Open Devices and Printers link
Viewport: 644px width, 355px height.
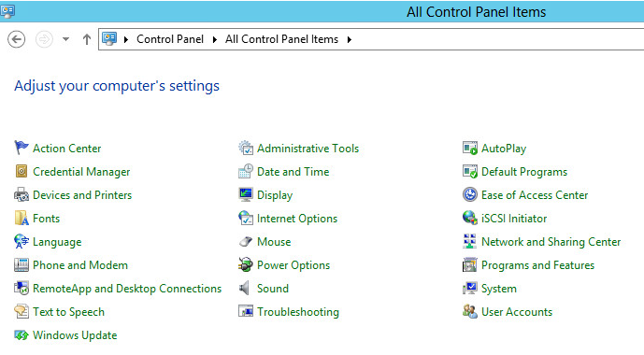tap(82, 195)
